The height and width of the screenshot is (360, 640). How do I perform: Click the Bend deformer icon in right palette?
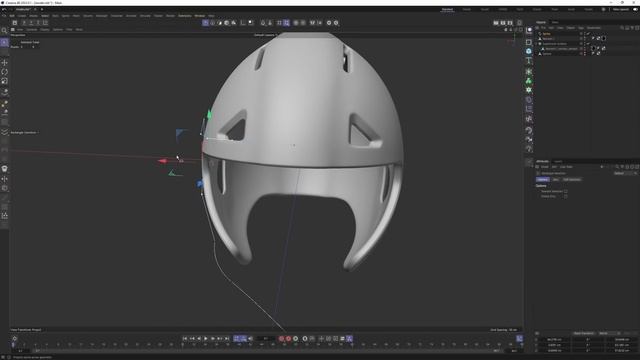pos(529,100)
